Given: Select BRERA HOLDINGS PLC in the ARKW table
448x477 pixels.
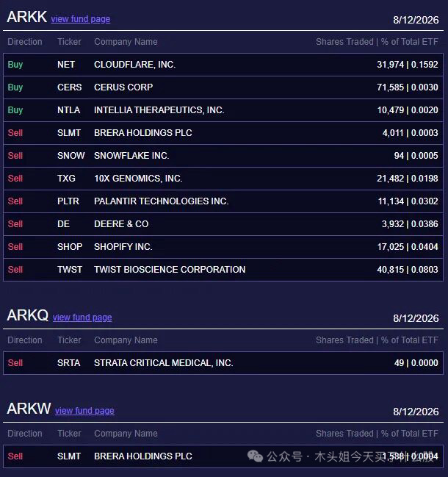Looking at the screenshot, I should tap(143, 456).
